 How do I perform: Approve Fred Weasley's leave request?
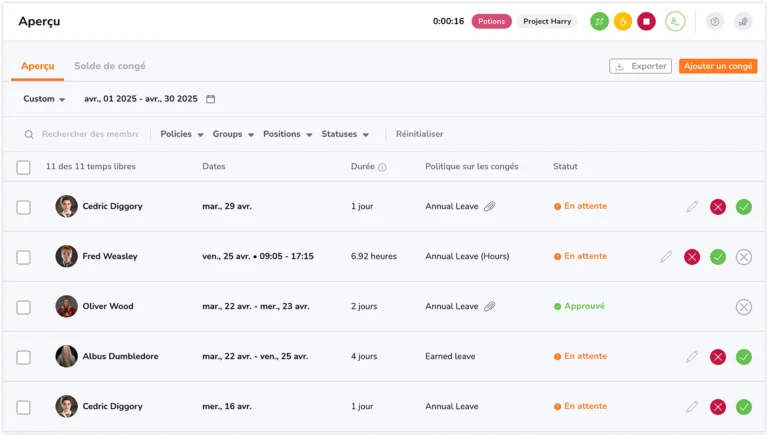tap(718, 257)
